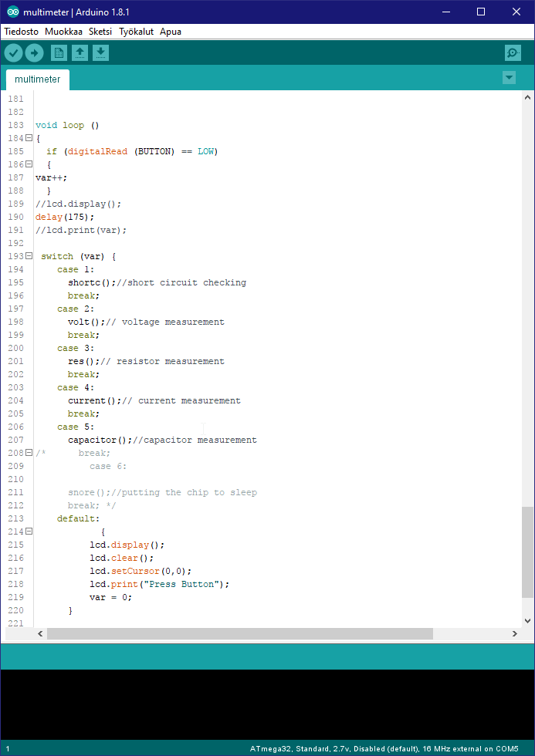Open the Serial Monitor magnifier icon
The height and width of the screenshot is (756, 535).
(x=513, y=52)
